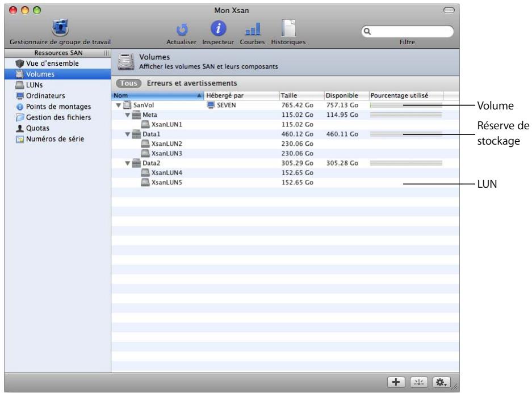Click the Actualiser refresh icon

pos(182,30)
